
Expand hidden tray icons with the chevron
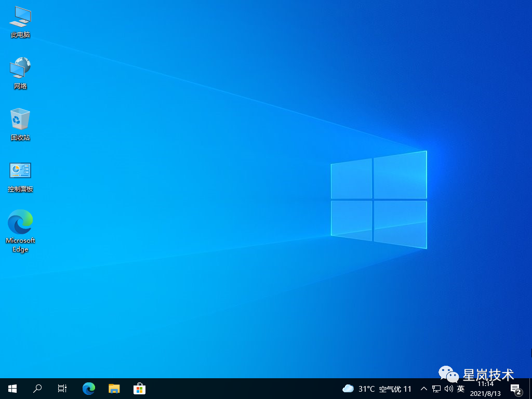423,388
